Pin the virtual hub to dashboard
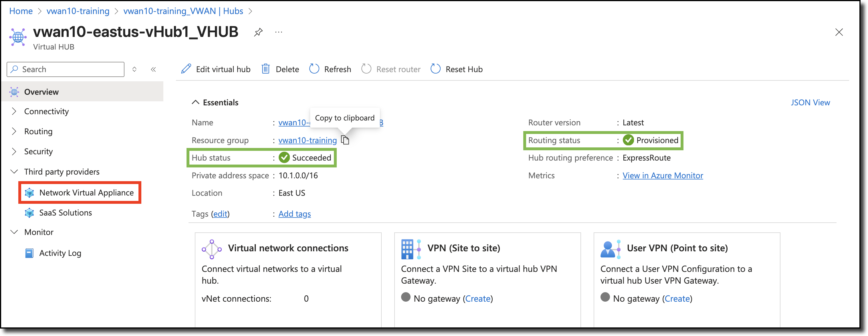 (258, 32)
